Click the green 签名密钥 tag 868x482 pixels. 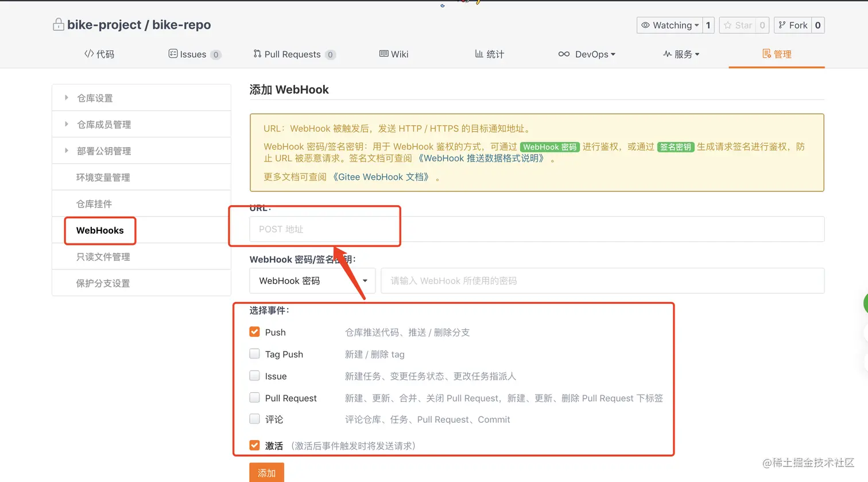point(676,147)
